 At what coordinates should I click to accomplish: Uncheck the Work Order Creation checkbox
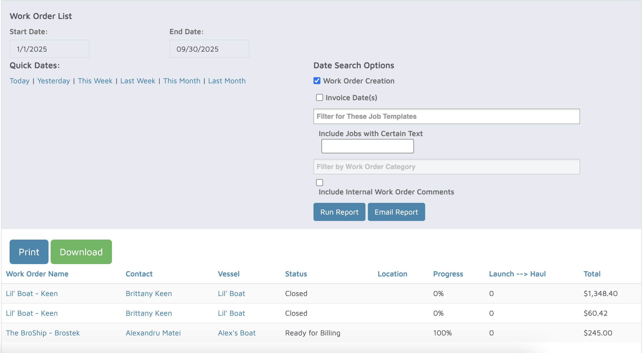click(x=317, y=81)
